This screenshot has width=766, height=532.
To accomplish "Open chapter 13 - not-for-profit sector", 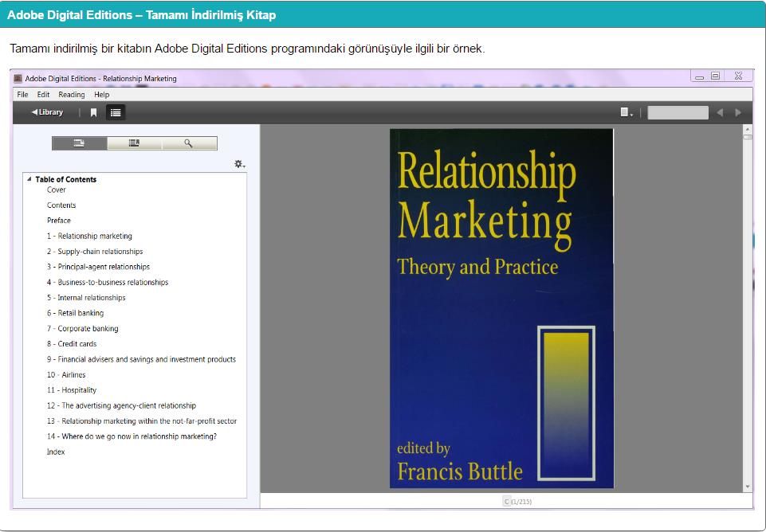I will (142, 421).
